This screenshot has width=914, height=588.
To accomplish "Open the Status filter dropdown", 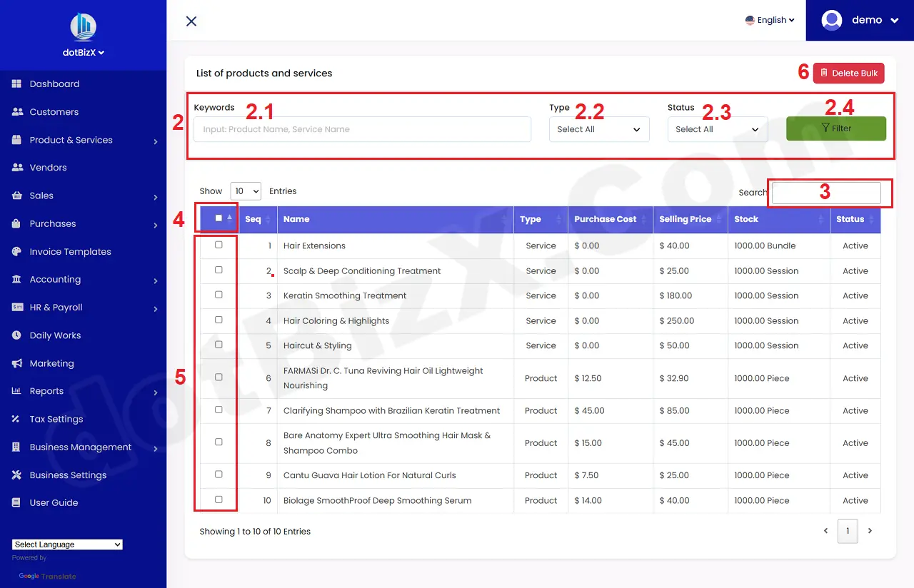I will 717,129.
